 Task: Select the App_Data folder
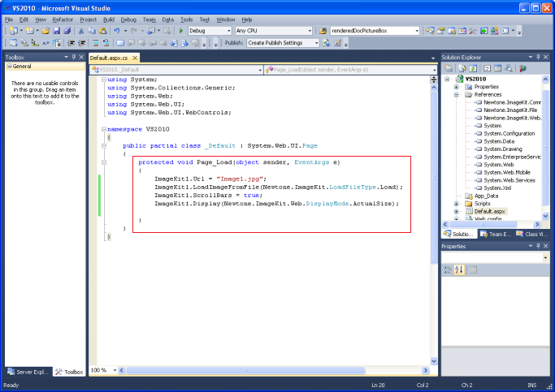[486, 196]
